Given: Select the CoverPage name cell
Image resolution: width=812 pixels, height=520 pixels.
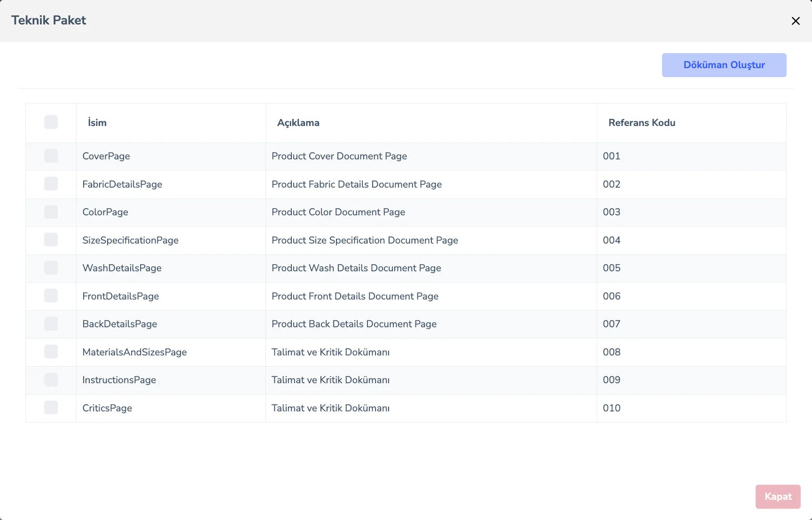Looking at the screenshot, I should coord(171,156).
